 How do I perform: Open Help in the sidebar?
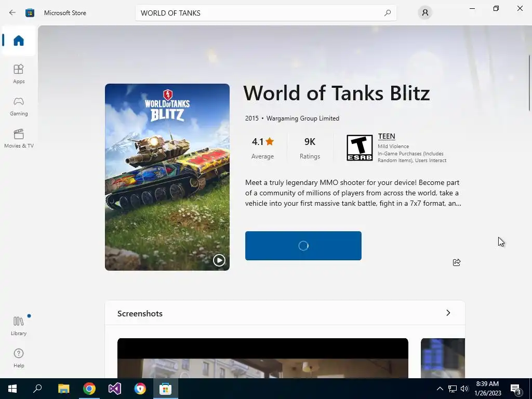click(x=19, y=358)
